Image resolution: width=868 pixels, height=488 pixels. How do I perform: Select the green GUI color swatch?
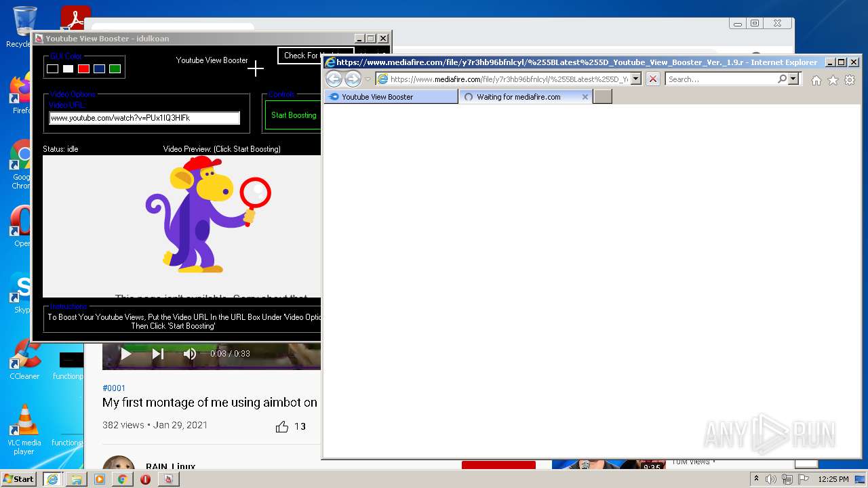pyautogui.click(x=115, y=68)
